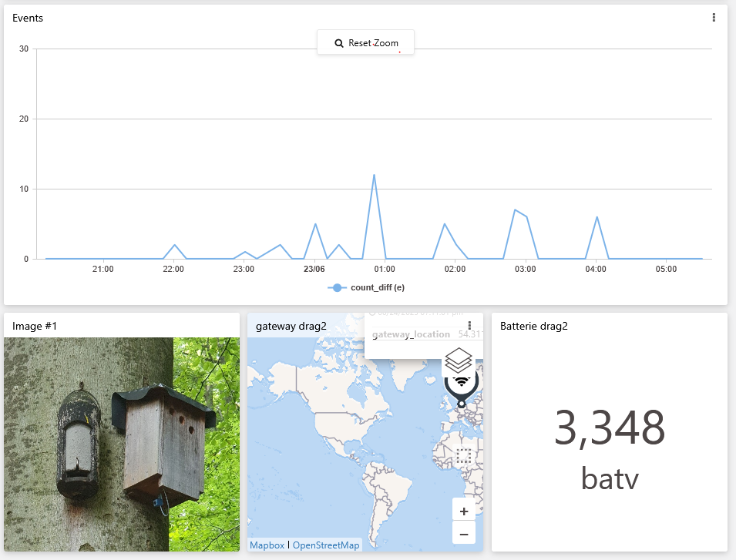Click the magnifier icon in Reset Zoom
The image size is (736, 560).
pos(339,43)
